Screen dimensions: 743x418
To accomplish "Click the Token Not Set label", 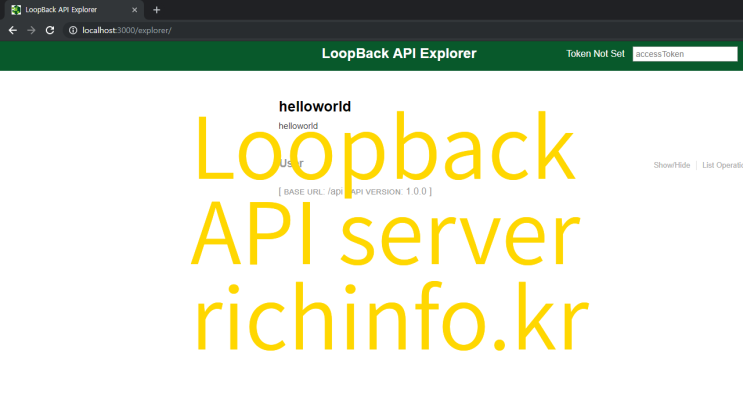I will pyautogui.click(x=595, y=54).
